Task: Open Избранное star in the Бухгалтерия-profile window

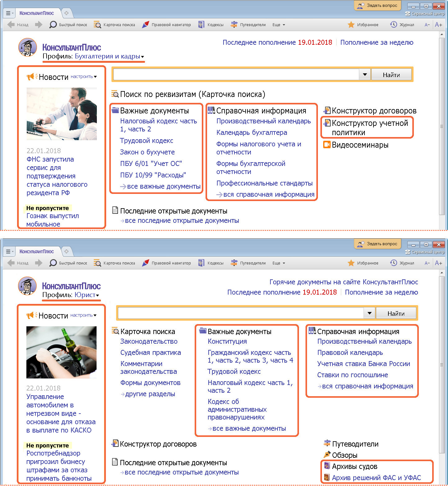Action: [363, 25]
